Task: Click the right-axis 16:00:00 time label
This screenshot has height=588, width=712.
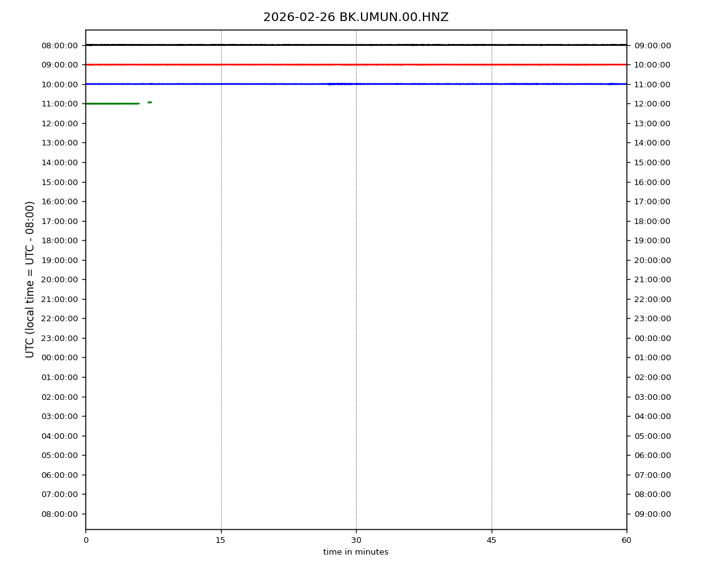Action: 653,182
